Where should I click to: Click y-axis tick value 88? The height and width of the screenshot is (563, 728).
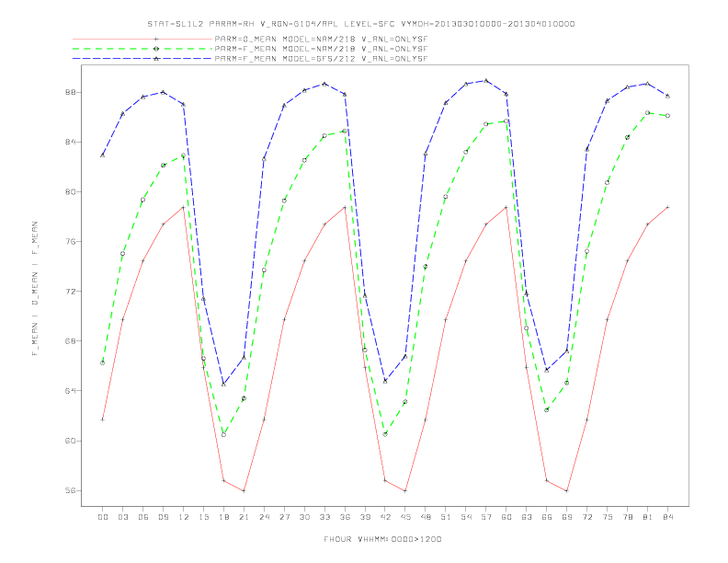[70, 92]
